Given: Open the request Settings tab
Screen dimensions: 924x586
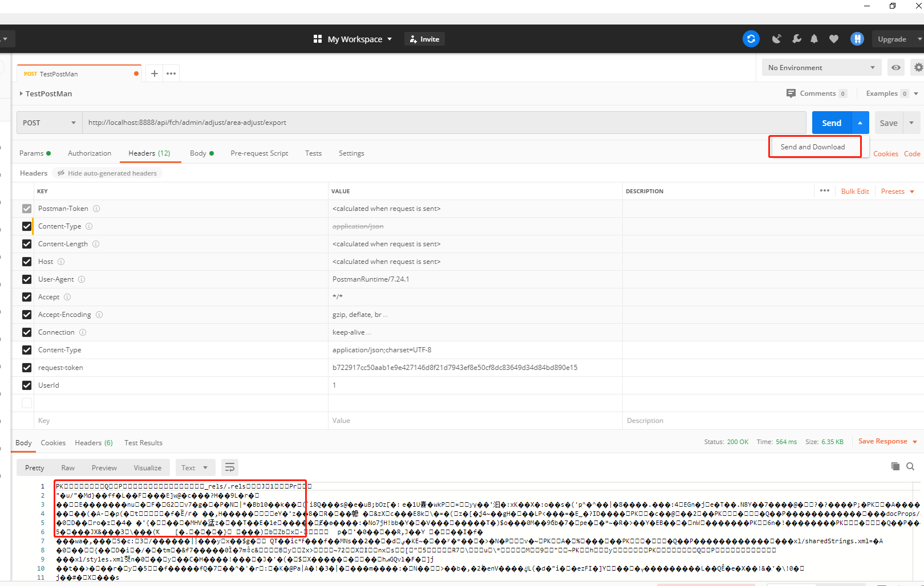Looking at the screenshot, I should pos(351,153).
